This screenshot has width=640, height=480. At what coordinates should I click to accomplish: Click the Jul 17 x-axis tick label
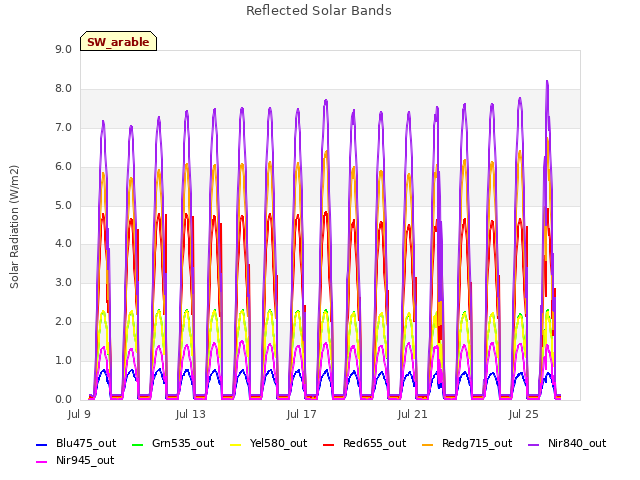coord(302,415)
